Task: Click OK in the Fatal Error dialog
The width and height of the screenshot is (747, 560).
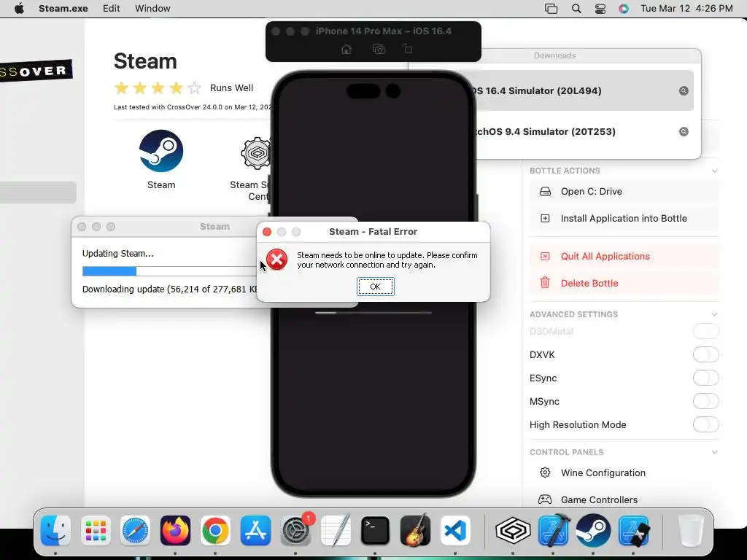Action: pyautogui.click(x=376, y=287)
